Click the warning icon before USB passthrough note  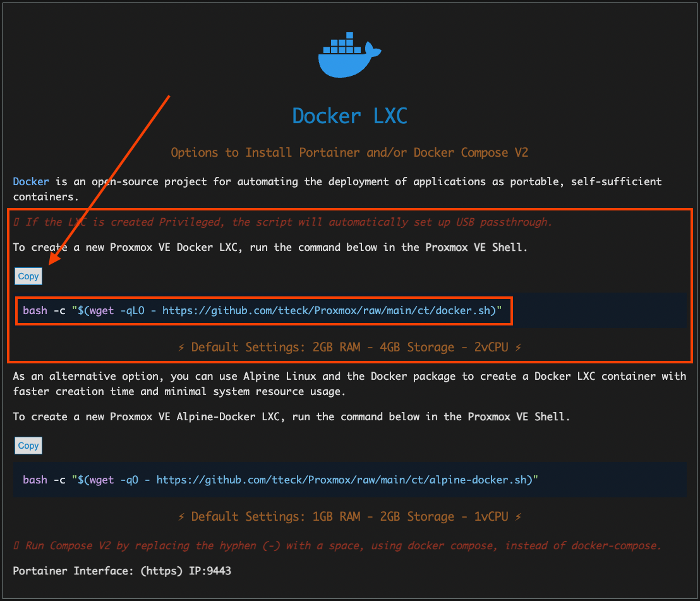click(x=17, y=222)
